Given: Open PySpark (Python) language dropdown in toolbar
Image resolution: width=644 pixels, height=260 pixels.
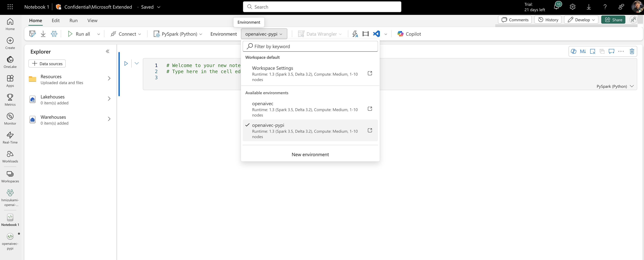Looking at the screenshot, I should click(x=178, y=34).
